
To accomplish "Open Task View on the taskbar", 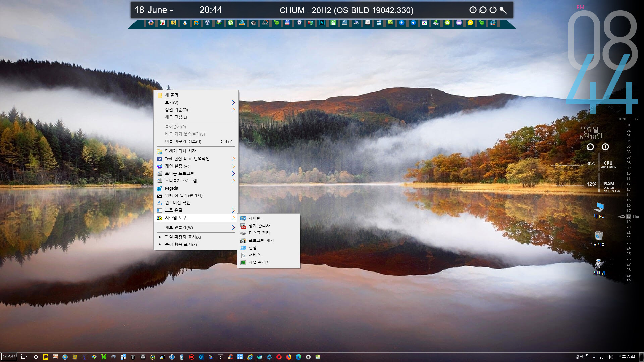I will coord(24,357).
